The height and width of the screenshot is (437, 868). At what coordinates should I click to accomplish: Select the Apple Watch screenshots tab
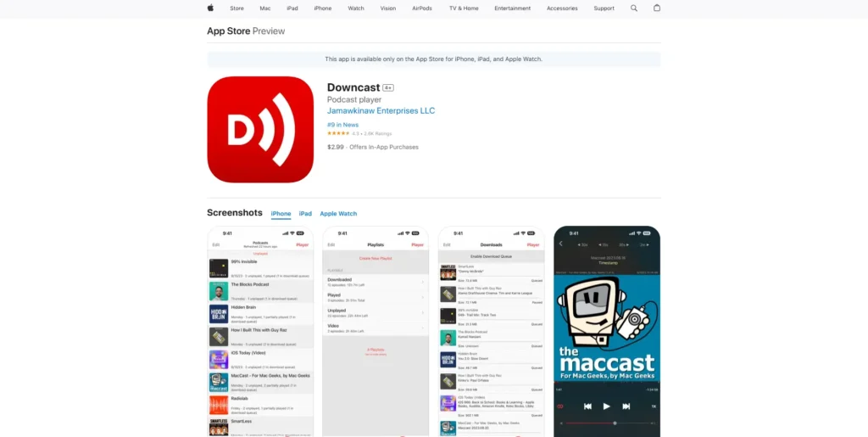[x=338, y=214]
